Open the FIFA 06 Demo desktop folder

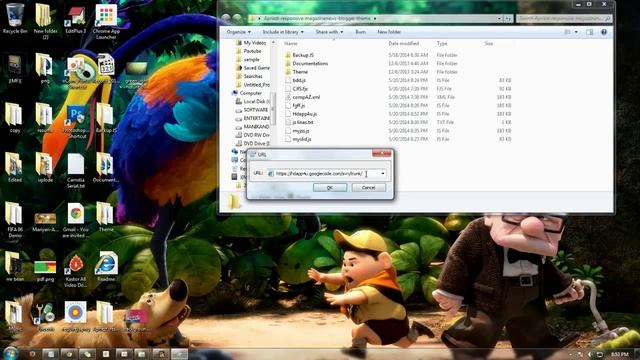pos(15,220)
